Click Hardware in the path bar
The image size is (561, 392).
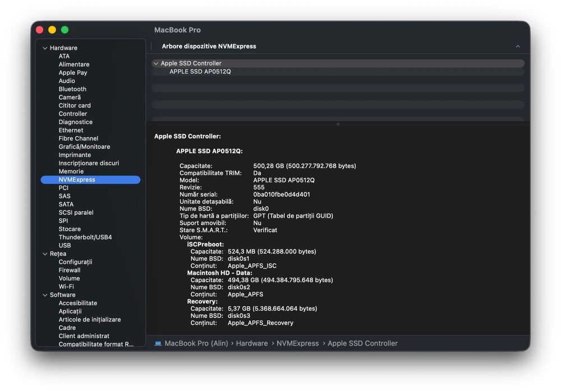click(252, 343)
